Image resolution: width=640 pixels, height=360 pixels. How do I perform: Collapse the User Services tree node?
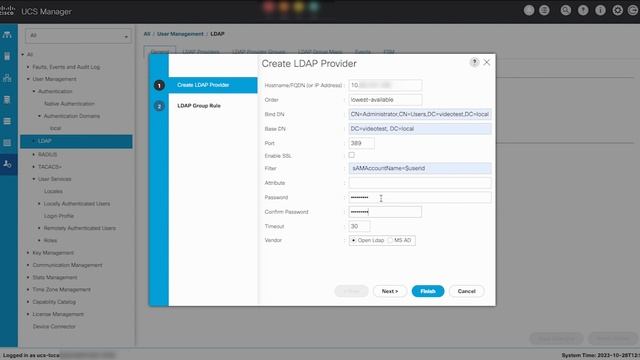click(34, 179)
